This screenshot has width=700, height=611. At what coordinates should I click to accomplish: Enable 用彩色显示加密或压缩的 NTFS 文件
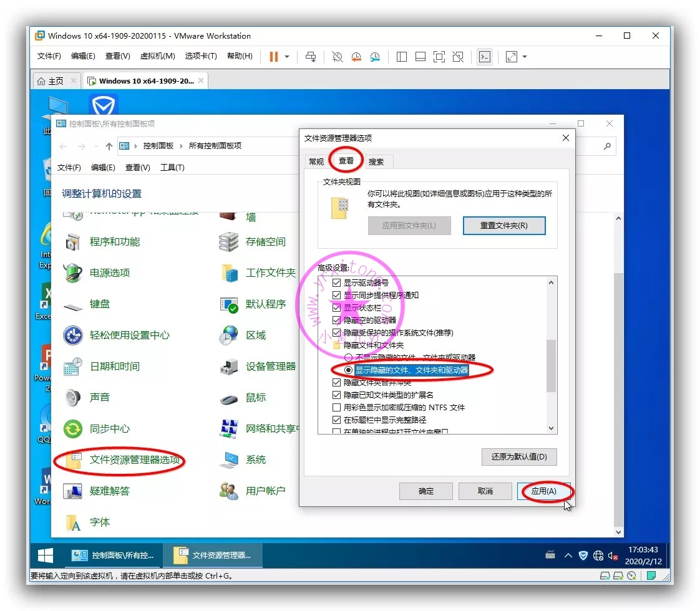[x=337, y=408]
